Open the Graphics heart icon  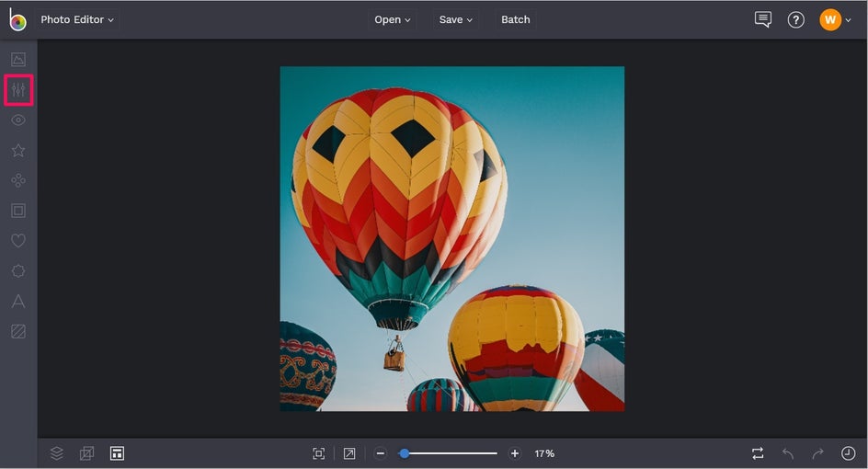[18, 240]
